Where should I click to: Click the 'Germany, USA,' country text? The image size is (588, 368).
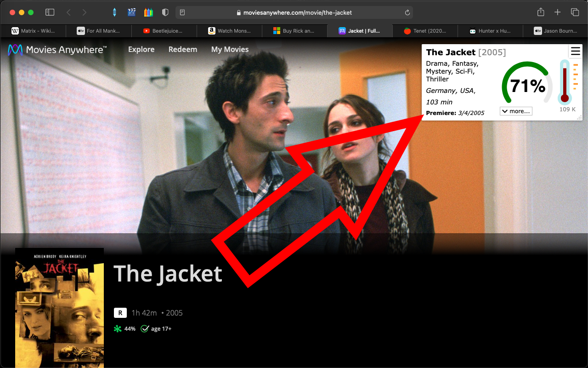[x=451, y=91]
